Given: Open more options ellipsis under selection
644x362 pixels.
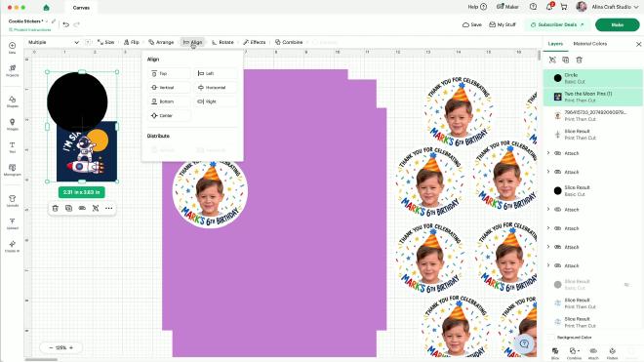Looking at the screenshot, I should [109, 209].
